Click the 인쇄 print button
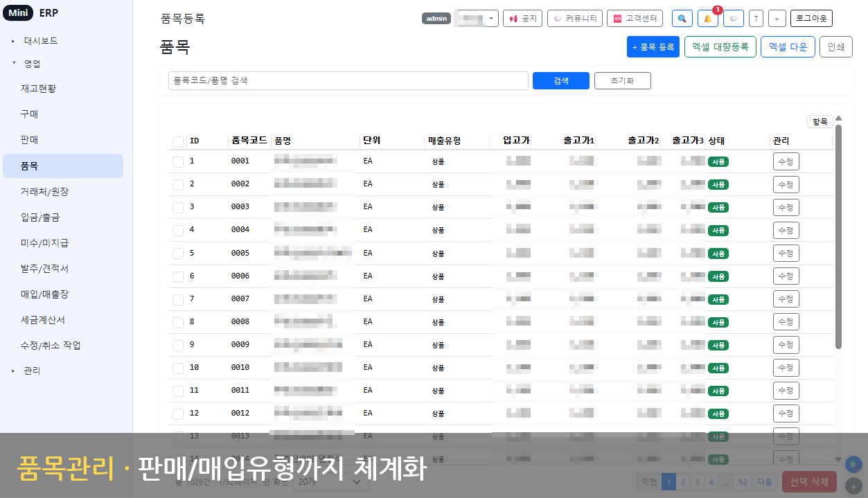Viewport: 868px width, 498px height. (836, 47)
